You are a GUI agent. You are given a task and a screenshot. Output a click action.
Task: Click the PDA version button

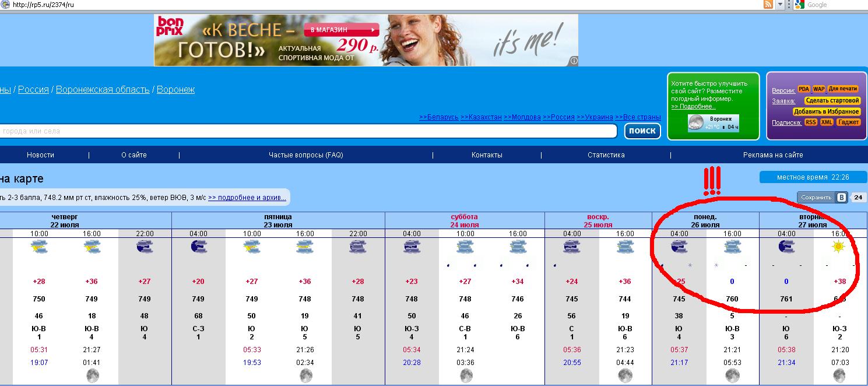(804, 89)
